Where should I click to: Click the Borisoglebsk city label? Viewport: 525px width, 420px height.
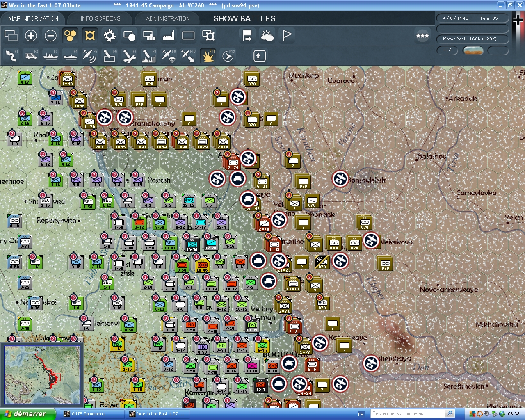click(x=367, y=180)
